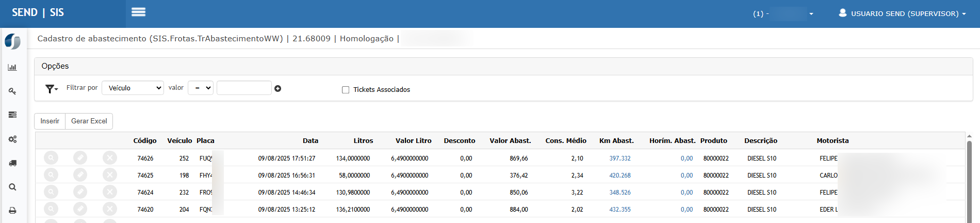The width and height of the screenshot is (980, 223).
Task: Open the comparison operator dropdown
Action: pyautogui.click(x=200, y=88)
